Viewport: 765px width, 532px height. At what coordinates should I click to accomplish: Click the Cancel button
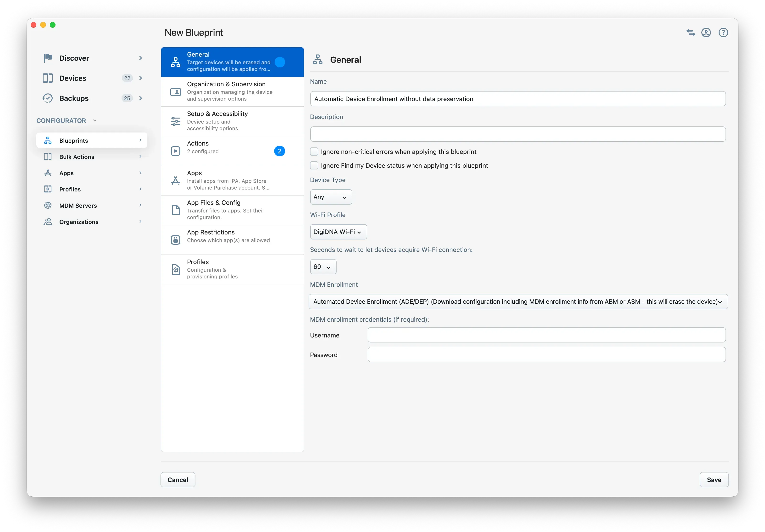coord(178,480)
